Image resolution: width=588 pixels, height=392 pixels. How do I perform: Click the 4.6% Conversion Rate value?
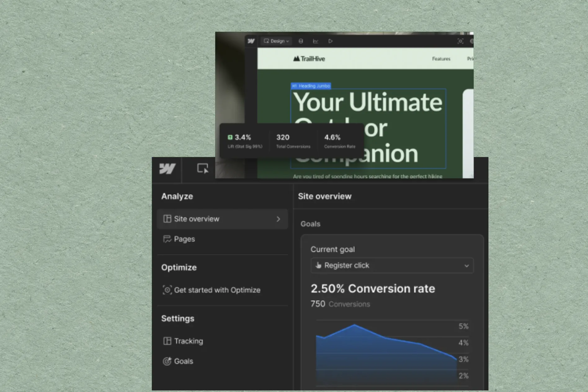tap(332, 137)
